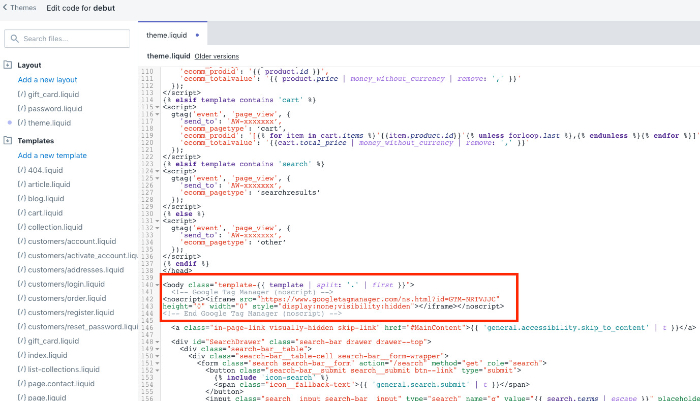
Task: Fold code at line 150
Action: [157, 356]
